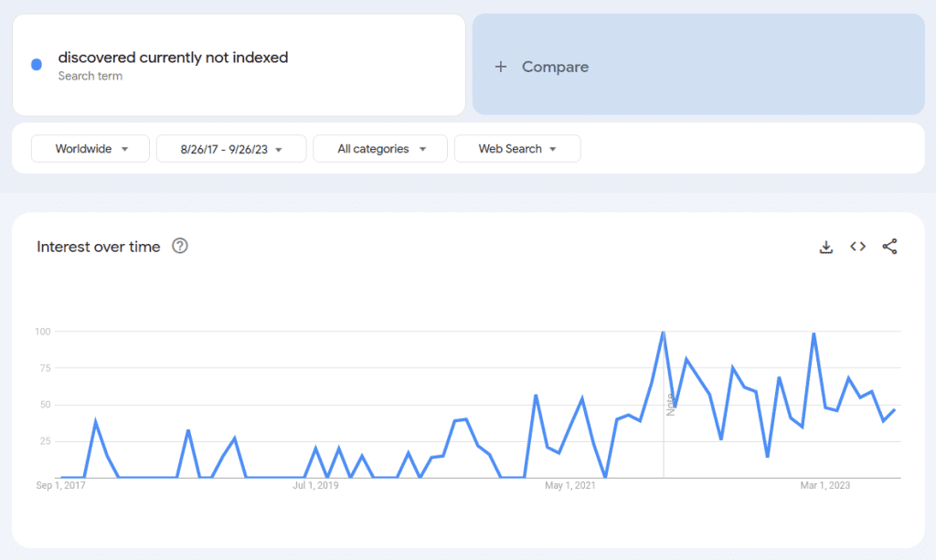Select the download icon in the chart toolbar
The width and height of the screenshot is (936, 560).
coord(825,246)
